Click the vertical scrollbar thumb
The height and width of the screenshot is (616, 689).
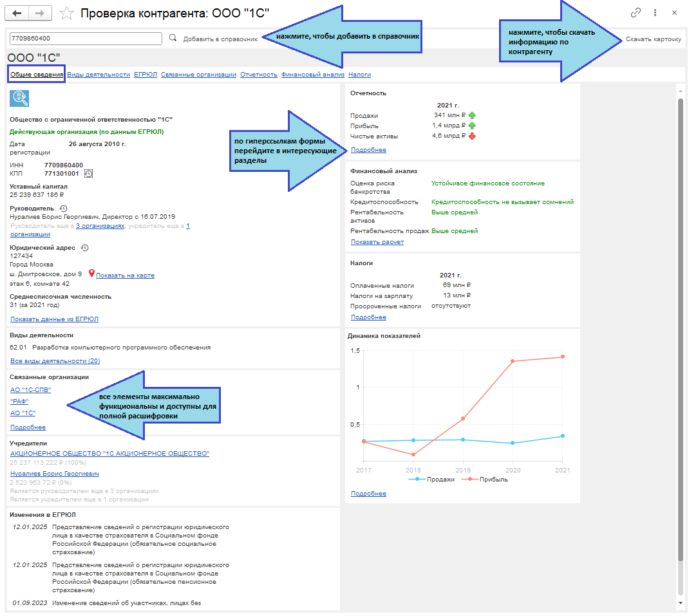coord(680,330)
